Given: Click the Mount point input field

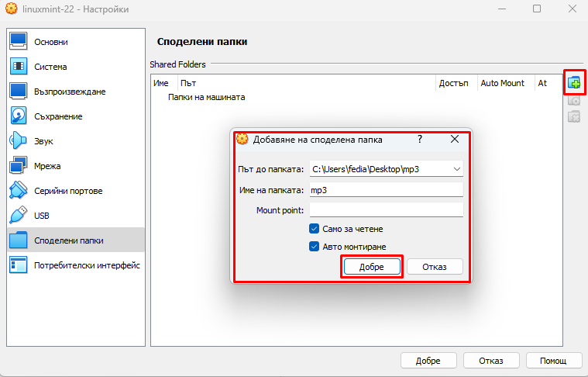Looking at the screenshot, I should [387, 210].
